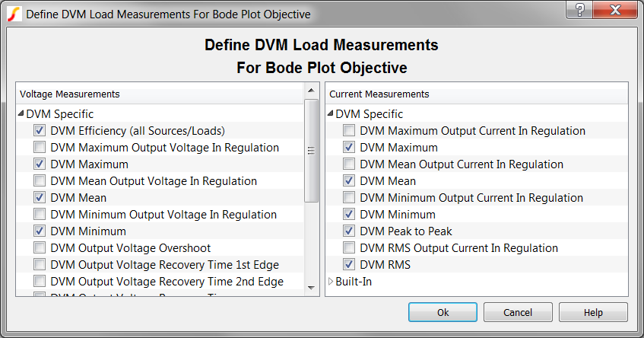Uncheck DVM Efficiency (all Sources/Loads)

[40, 131]
